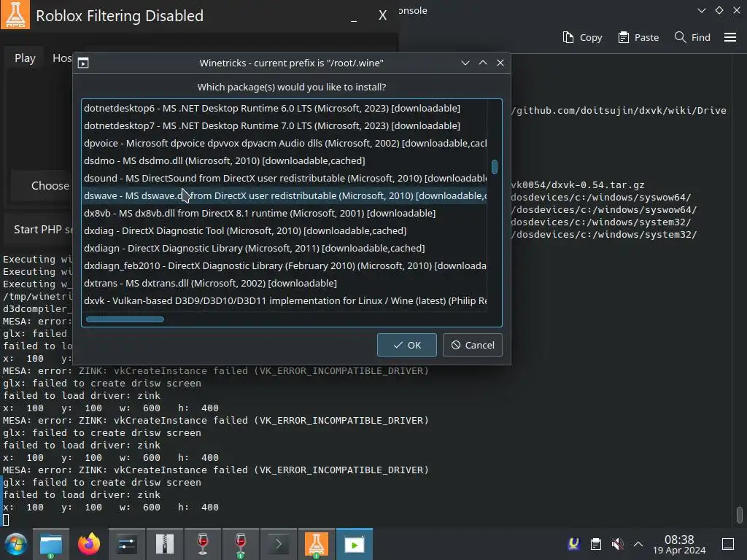Select the dotnetdesktop6 package row
The width and height of the screenshot is (747, 560).
(x=285, y=108)
